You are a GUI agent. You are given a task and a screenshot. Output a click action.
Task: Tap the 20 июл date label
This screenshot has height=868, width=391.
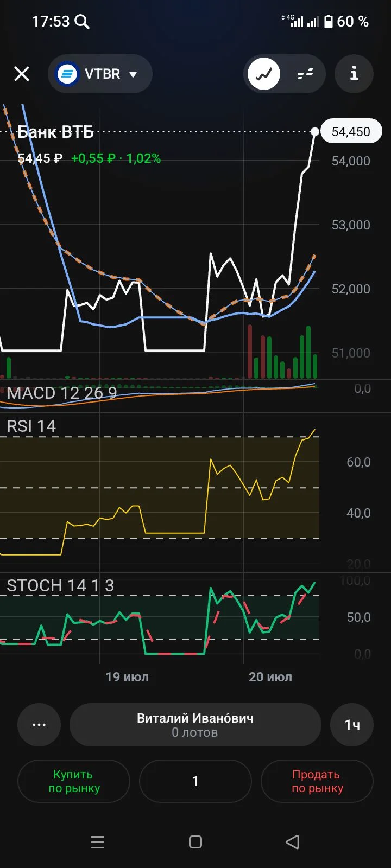coord(270,677)
